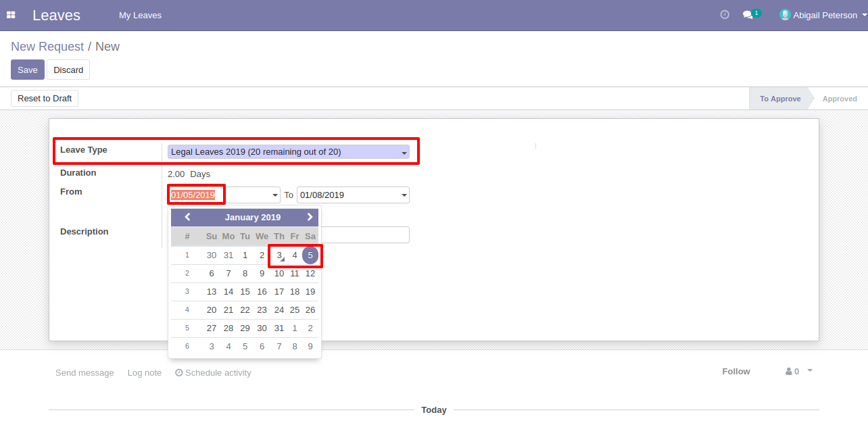Select January 14 in calendar
The image size is (868, 421).
point(228,292)
